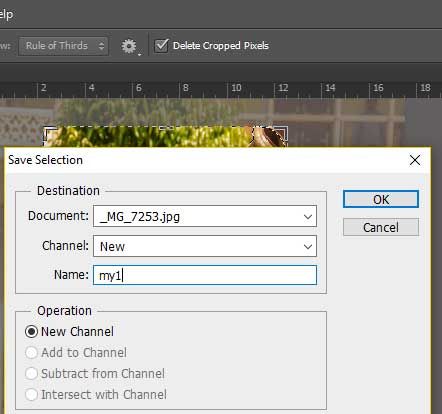Viewport: 442px width, 414px height.
Task: Click the 10 mark on horizontal ruler
Action: point(236,88)
